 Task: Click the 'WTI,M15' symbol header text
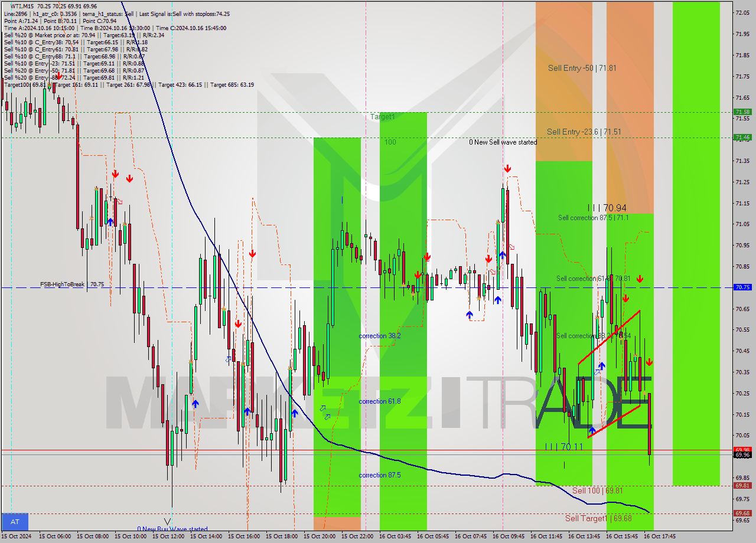click(24, 6)
